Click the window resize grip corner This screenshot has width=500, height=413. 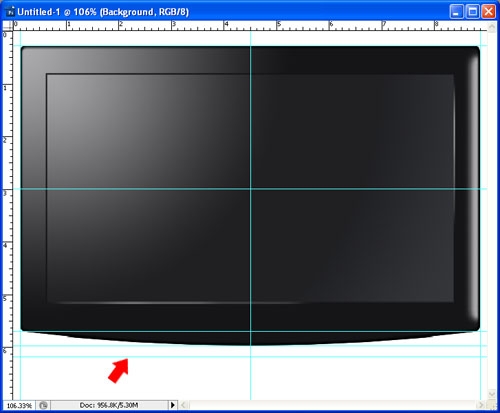point(492,405)
